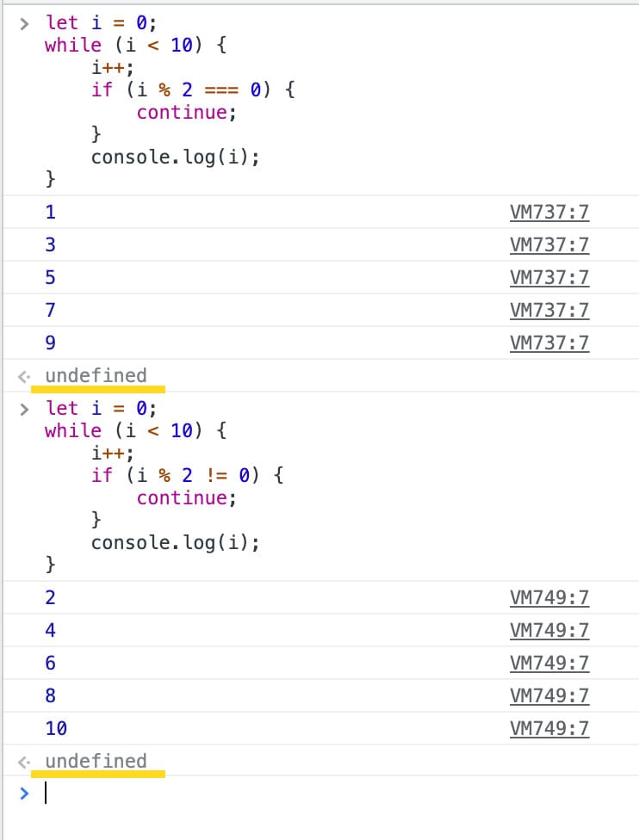Select logged value 9
This screenshot has width=639, height=840.
51,343
